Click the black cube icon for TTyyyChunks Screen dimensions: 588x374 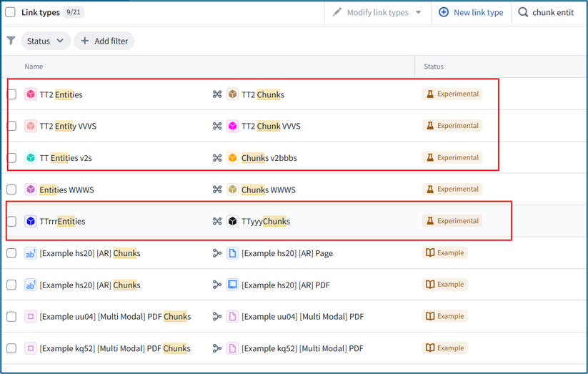[x=232, y=221]
